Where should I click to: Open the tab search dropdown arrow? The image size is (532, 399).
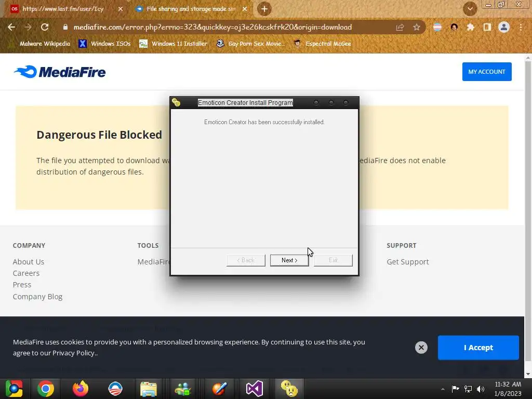[x=470, y=9]
